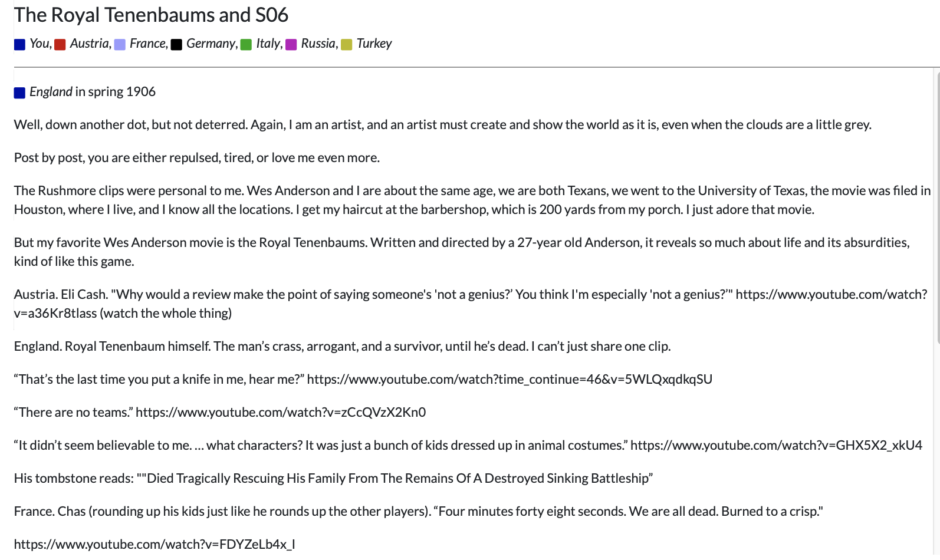Click the red Austria color square

(x=60, y=45)
